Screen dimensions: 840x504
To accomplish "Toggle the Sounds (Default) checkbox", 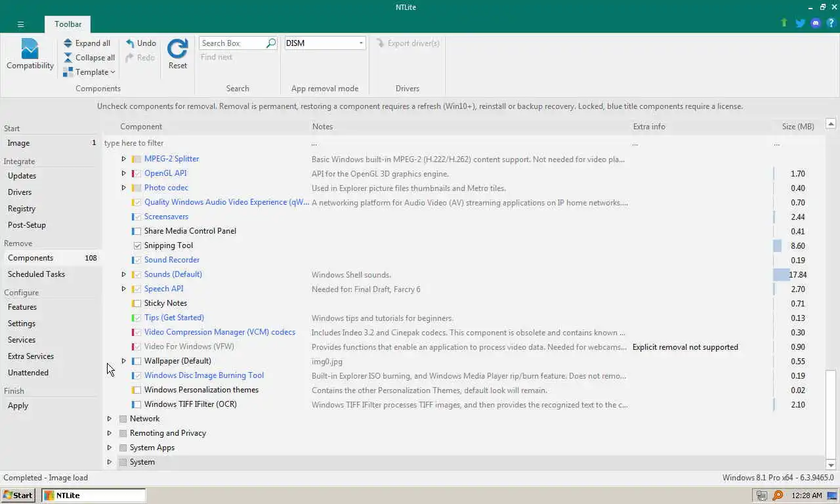I will tap(137, 274).
